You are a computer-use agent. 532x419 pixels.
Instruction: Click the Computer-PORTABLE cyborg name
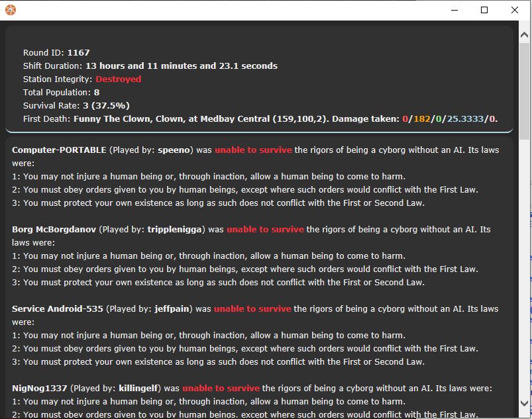59,150
